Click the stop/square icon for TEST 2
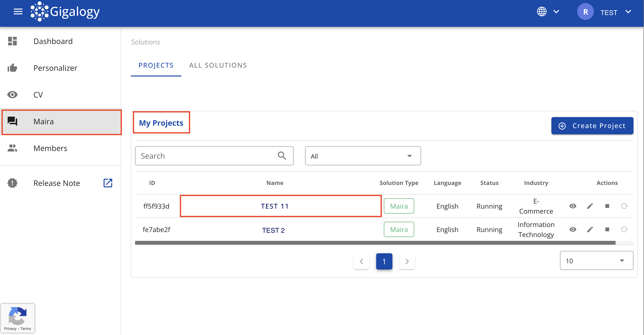Image resolution: width=644 pixels, height=335 pixels. coord(607,229)
